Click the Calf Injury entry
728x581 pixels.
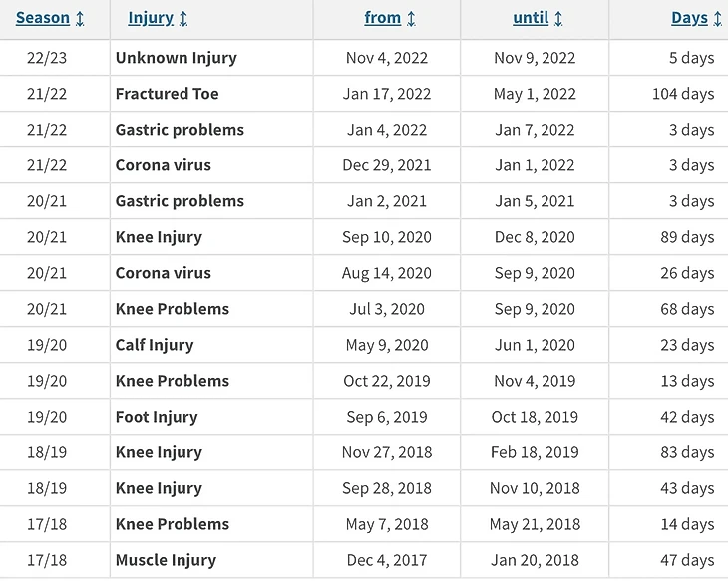(x=155, y=345)
